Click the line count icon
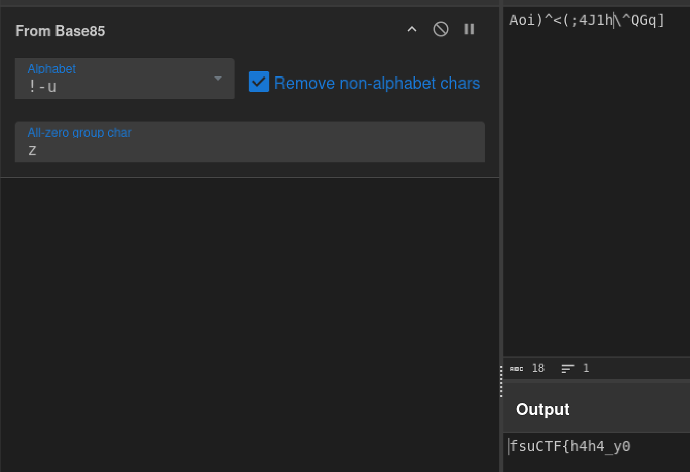The width and height of the screenshot is (690, 472). [x=568, y=369]
